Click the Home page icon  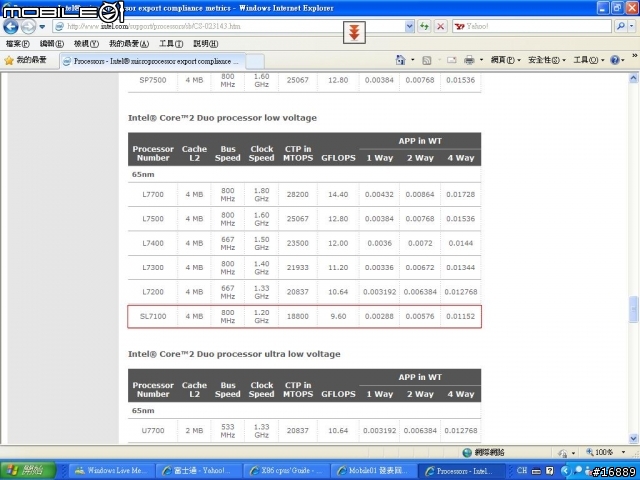point(400,60)
